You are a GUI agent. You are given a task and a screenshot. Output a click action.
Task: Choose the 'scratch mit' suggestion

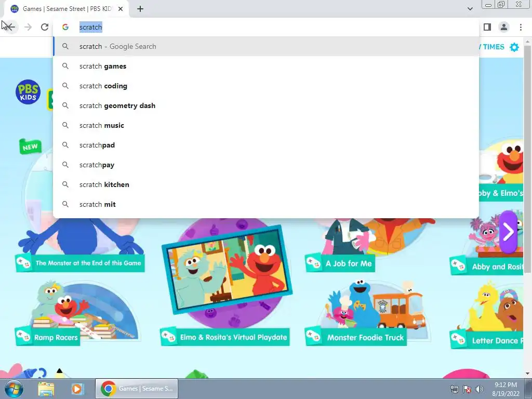[x=266, y=204]
